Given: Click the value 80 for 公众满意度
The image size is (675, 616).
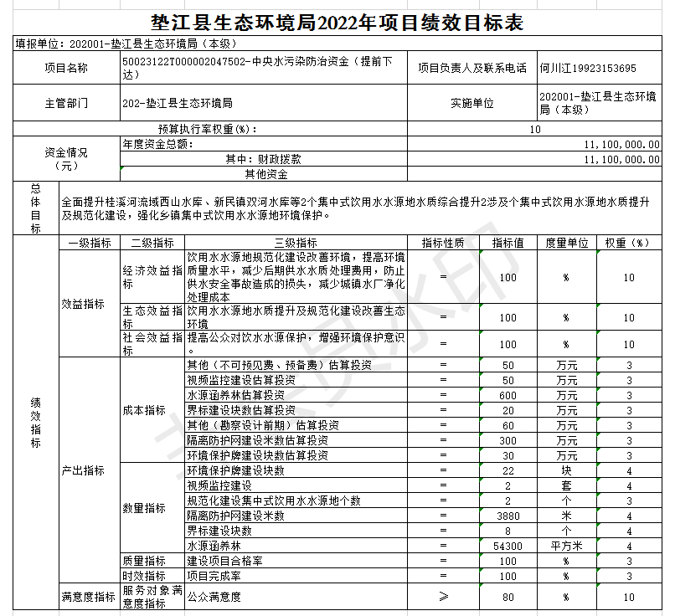Looking at the screenshot, I should pos(508,596).
